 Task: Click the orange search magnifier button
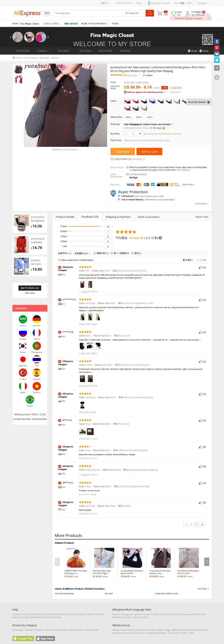click(x=150, y=13)
